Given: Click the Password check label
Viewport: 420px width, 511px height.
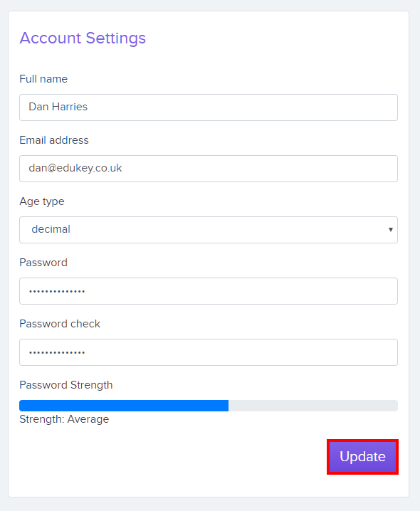Looking at the screenshot, I should tap(60, 324).
